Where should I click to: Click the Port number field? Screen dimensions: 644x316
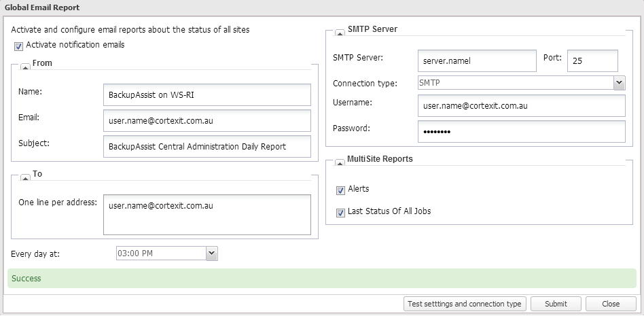(x=592, y=60)
